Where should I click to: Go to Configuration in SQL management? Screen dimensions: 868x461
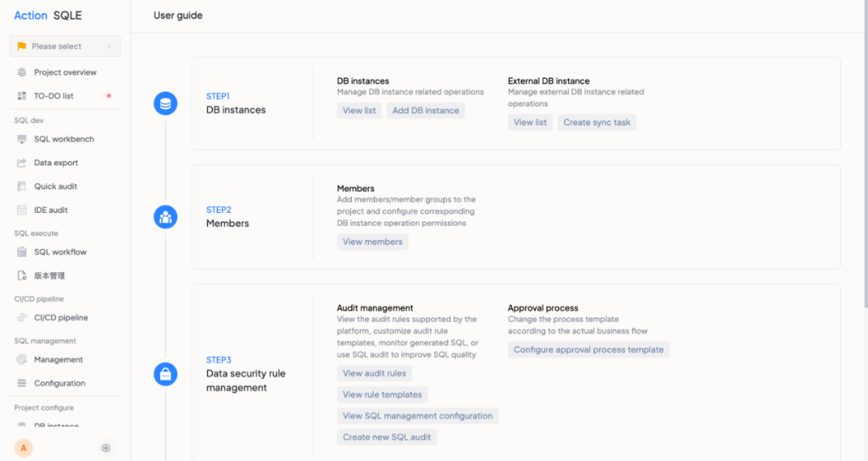[x=59, y=383]
